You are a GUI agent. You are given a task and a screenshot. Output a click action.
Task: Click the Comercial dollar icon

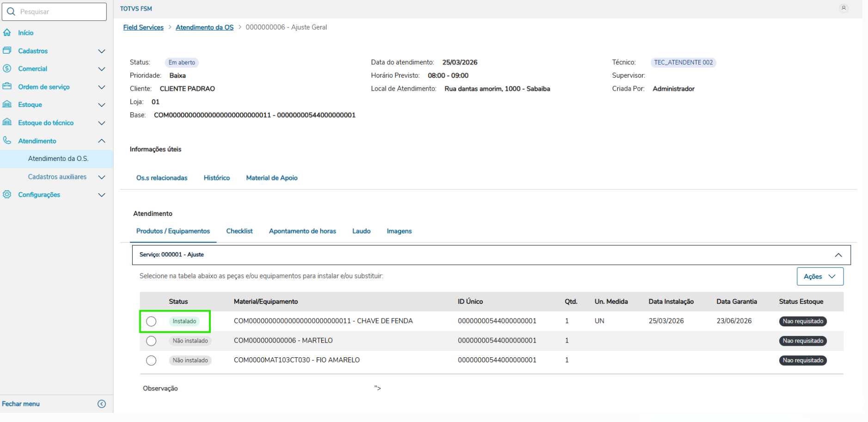click(x=7, y=68)
